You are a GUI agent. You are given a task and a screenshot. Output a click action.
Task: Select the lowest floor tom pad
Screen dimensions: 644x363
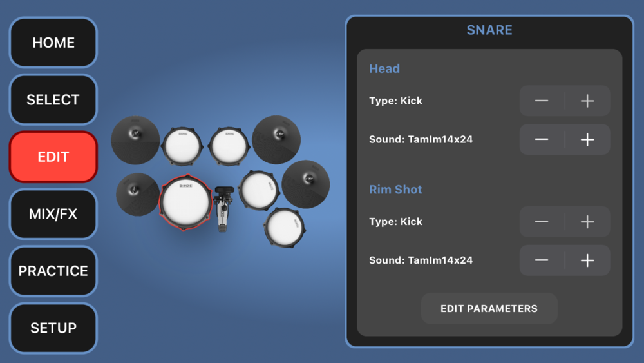(x=284, y=227)
